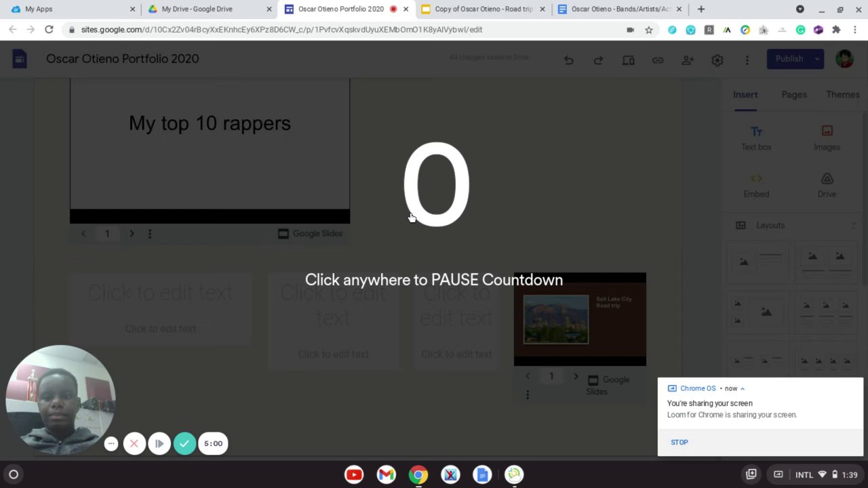
Task: Select Salt Lake City slides thumbnail
Action: coord(580,319)
